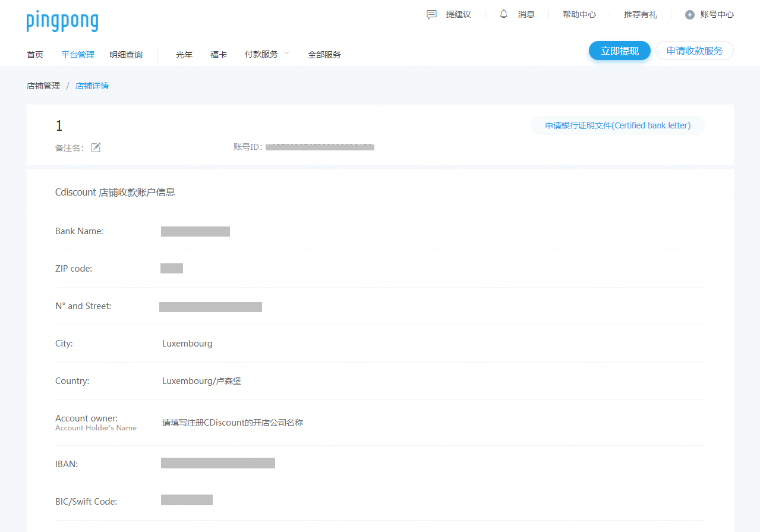
Task: Open 提建议 link
Action: (459, 14)
